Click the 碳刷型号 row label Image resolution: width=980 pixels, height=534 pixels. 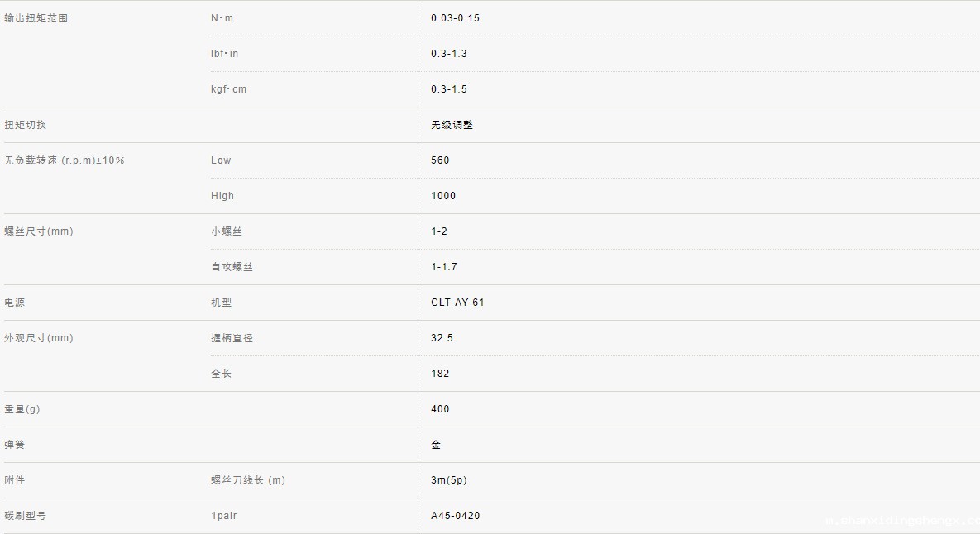[x=26, y=516]
